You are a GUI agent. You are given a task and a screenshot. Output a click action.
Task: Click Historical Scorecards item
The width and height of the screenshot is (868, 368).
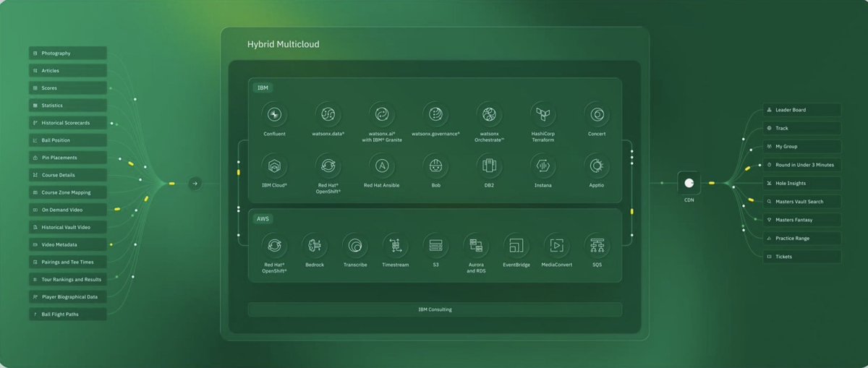[68, 123]
